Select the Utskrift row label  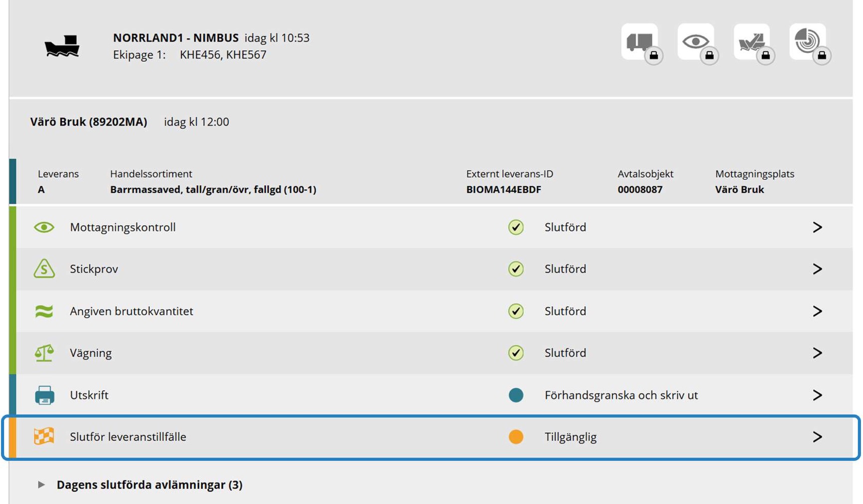89,395
